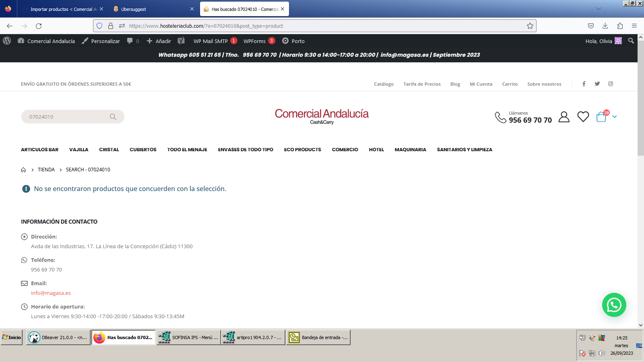Open user account icon

tap(564, 117)
